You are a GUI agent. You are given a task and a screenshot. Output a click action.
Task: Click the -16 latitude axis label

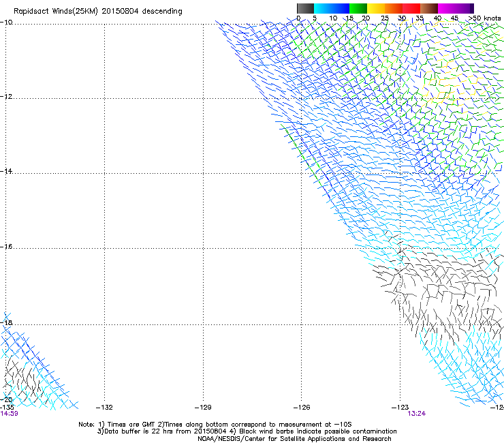click(6, 247)
